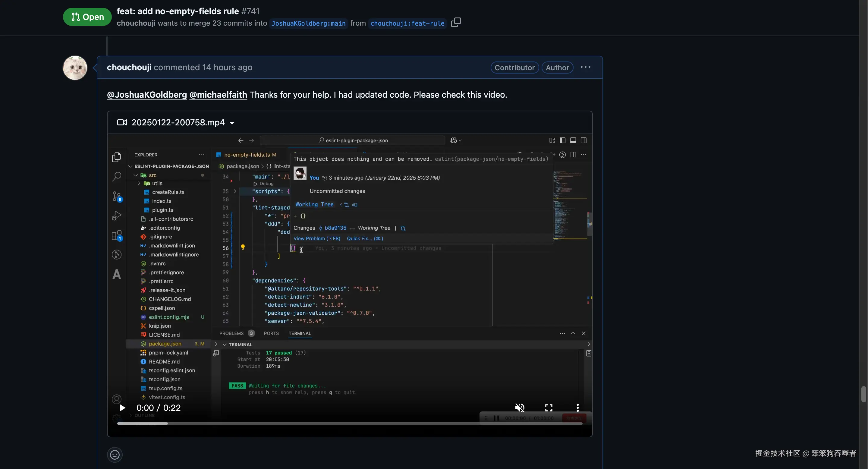Click chouchouji's avatar image
868x469 pixels.
75,68
